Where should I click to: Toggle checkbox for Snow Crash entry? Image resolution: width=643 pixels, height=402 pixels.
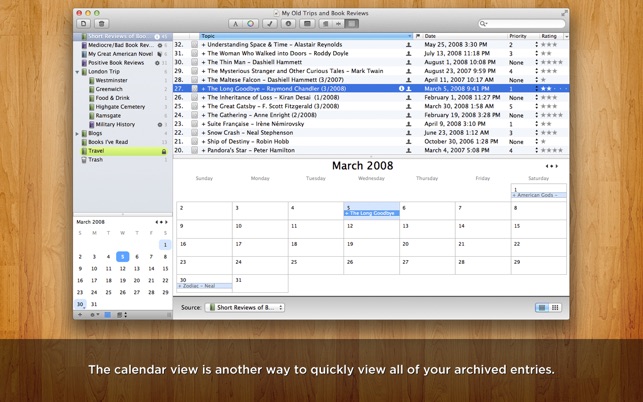(x=194, y=133)
